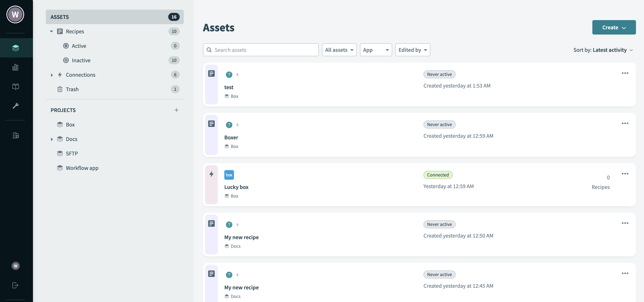Collapse the Recipes section
644x302 pixels.
(51, 31)
